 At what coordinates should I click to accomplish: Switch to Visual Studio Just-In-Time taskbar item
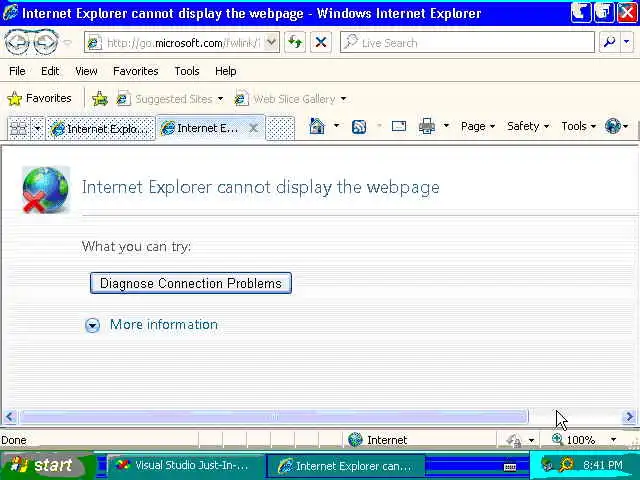point(184,465)
